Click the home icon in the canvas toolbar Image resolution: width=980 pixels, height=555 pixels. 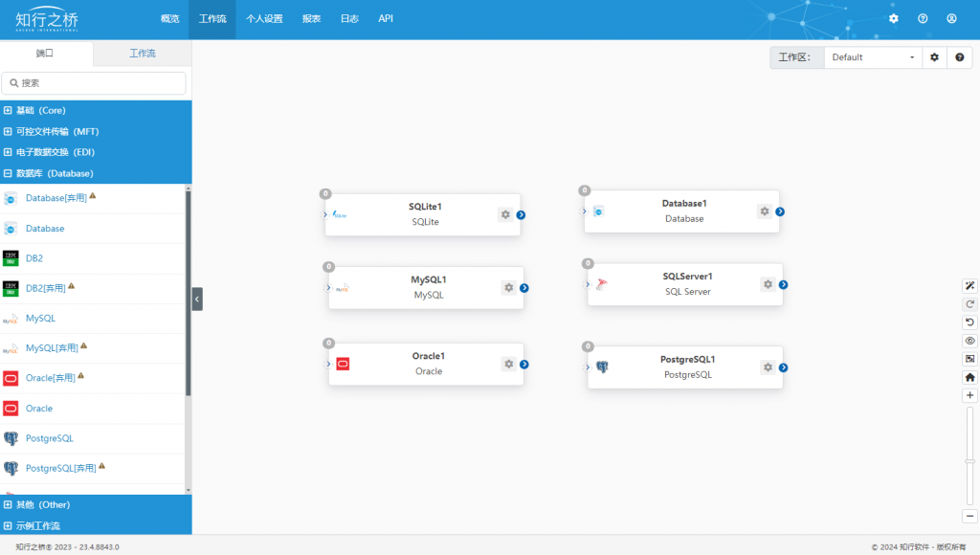pos(970,377)
